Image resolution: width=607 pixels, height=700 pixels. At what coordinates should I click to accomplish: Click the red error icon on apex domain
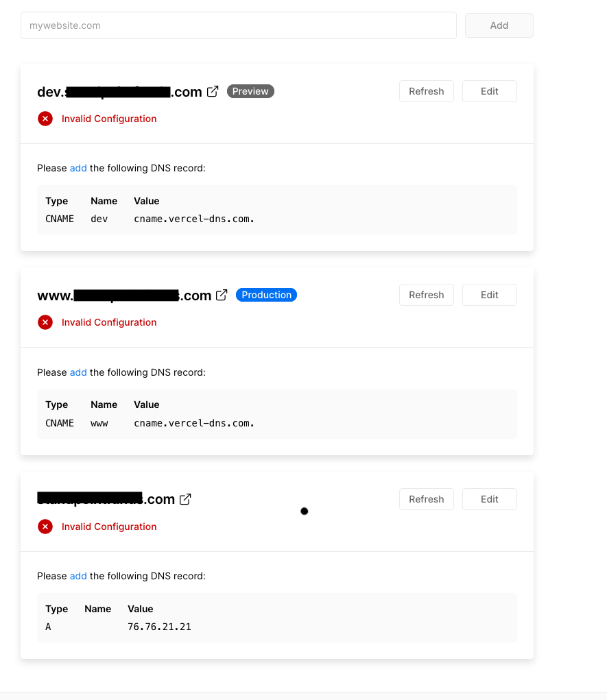[x=45, y=527]
